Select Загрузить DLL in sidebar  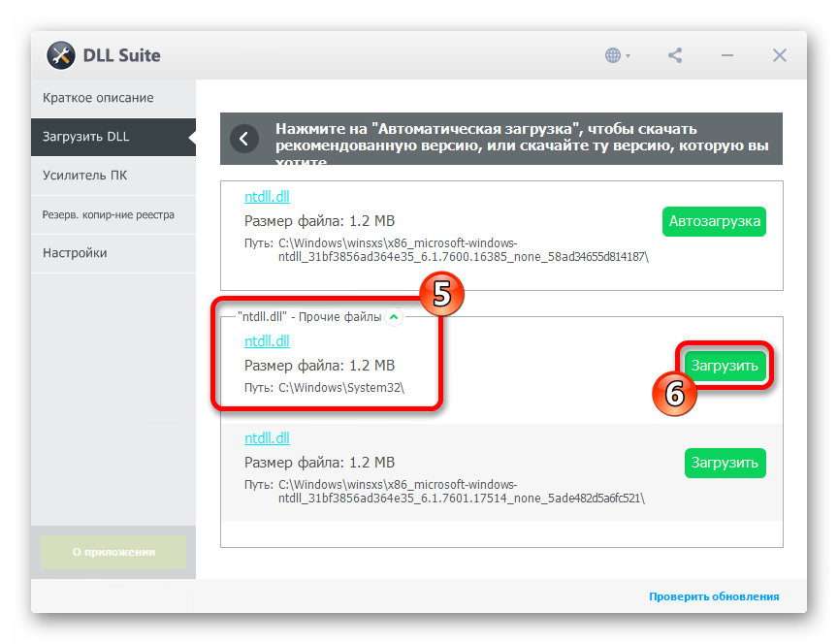point(86,137)
